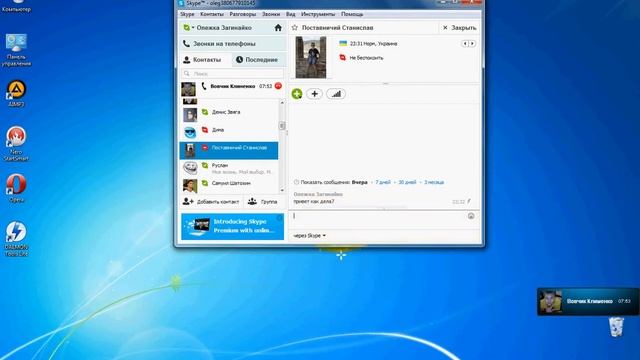This screenshot has width=640, height=360.
Task: Click Добавить контакт button
Action: [x=211, y=202]
